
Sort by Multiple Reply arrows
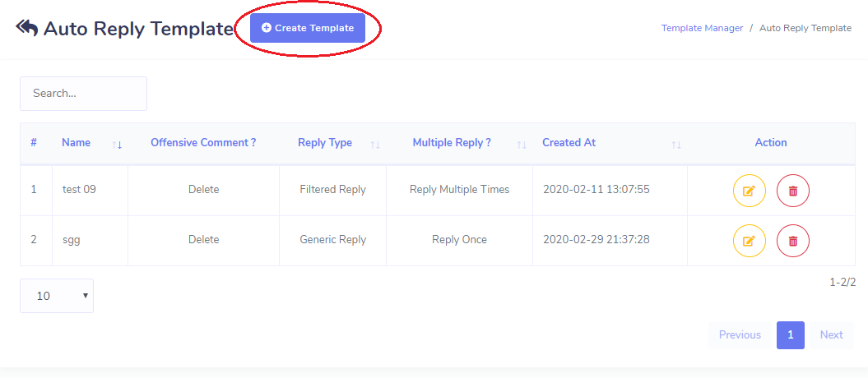point(522,145)
